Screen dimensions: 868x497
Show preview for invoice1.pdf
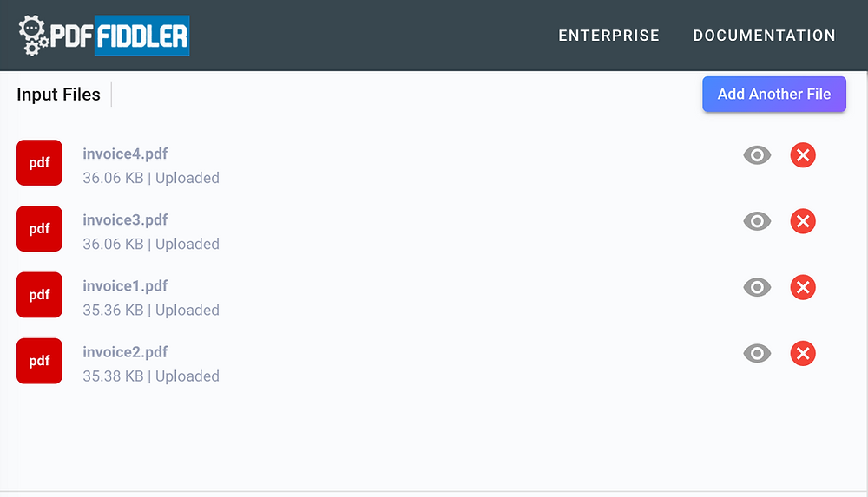tap(757, 287)
